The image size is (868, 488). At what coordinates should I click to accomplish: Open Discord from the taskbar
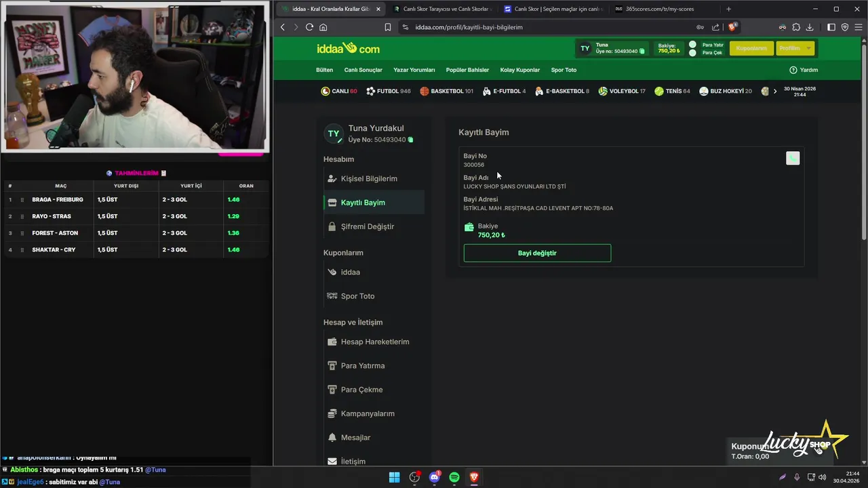(x=434, y=477)
